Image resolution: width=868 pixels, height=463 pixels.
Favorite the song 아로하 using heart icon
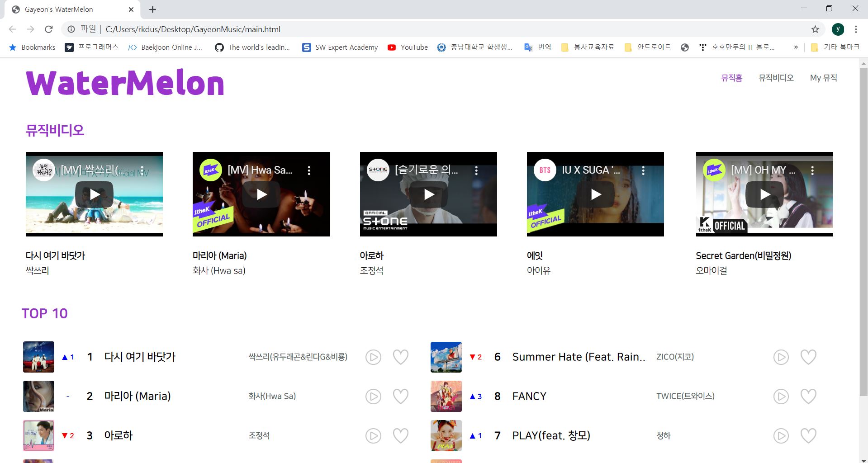(x=400, y=436)
